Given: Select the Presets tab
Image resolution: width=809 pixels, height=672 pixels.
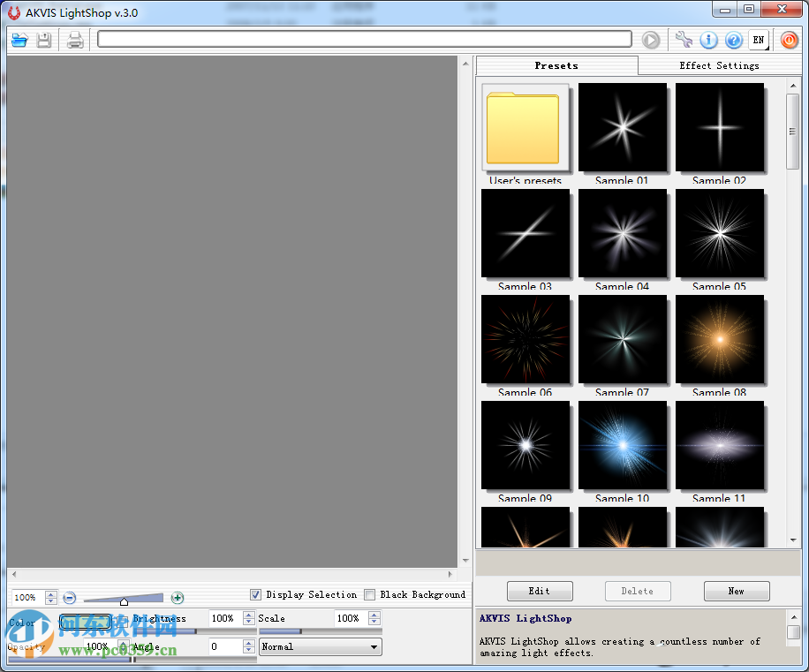Looking at the screenshot, I should coord(556,65).
